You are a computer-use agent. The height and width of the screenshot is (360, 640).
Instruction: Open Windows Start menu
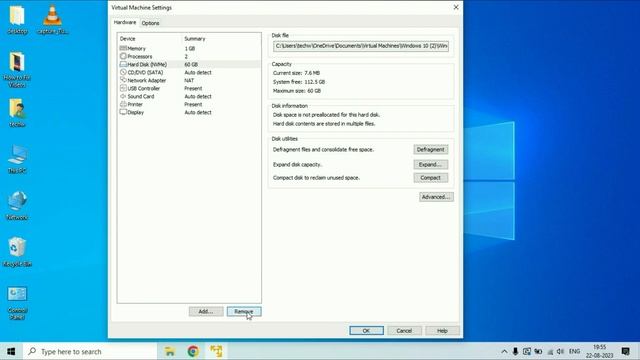point(11,351)
